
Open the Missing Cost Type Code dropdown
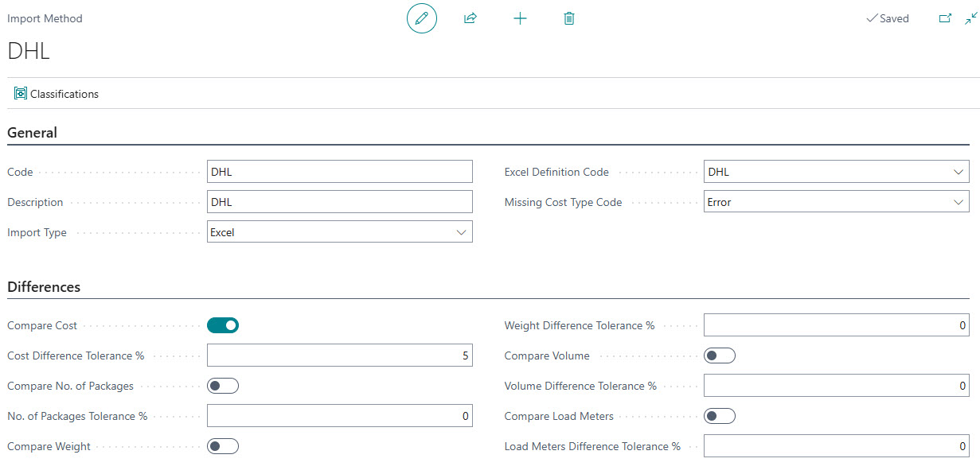click(958, 202)
